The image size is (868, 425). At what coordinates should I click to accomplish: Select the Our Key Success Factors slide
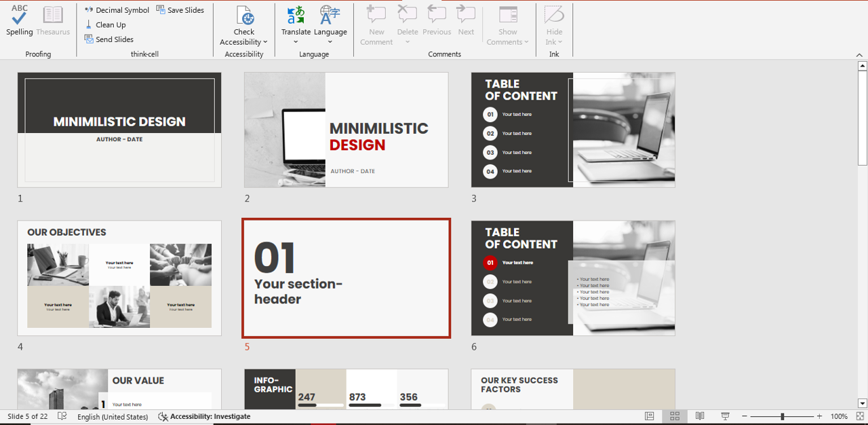[x=573, y=389]
